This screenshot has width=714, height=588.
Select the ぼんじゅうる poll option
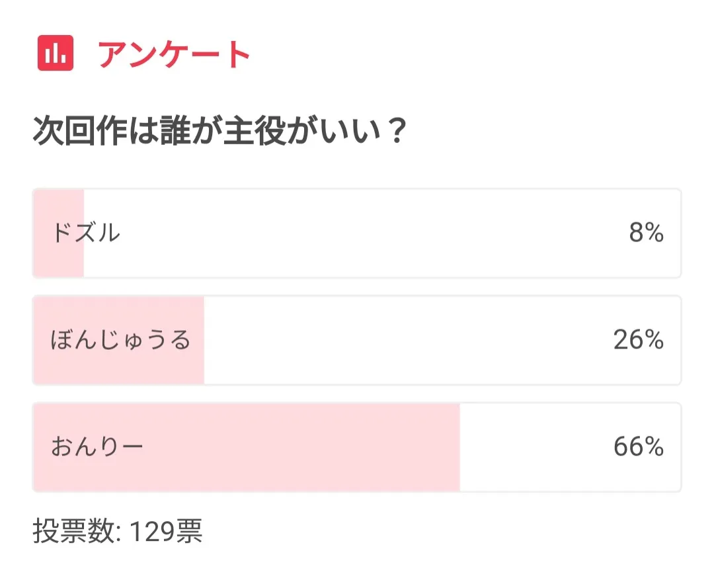357,341
